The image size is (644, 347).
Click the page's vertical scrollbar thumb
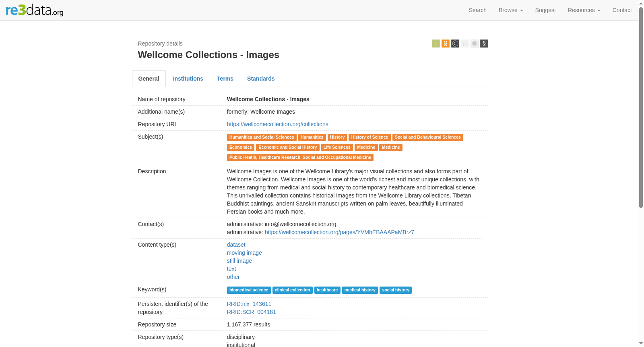pos(641,108)
